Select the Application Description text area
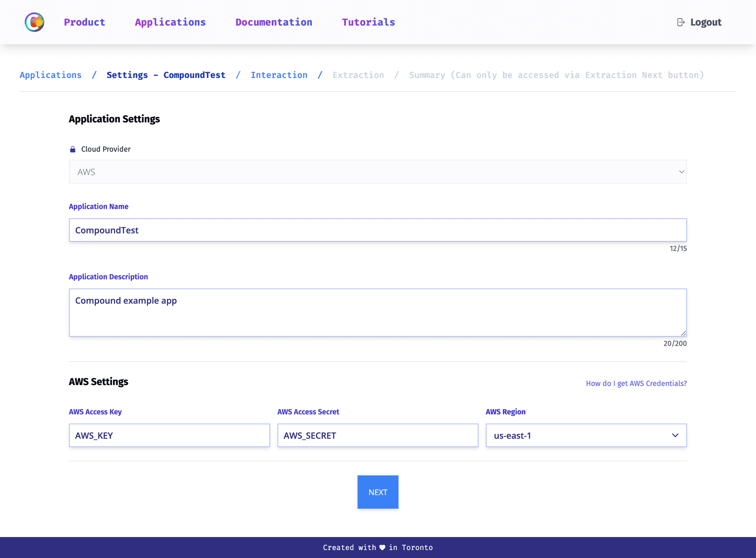This screenshot has width=756, height=558. 378,312
